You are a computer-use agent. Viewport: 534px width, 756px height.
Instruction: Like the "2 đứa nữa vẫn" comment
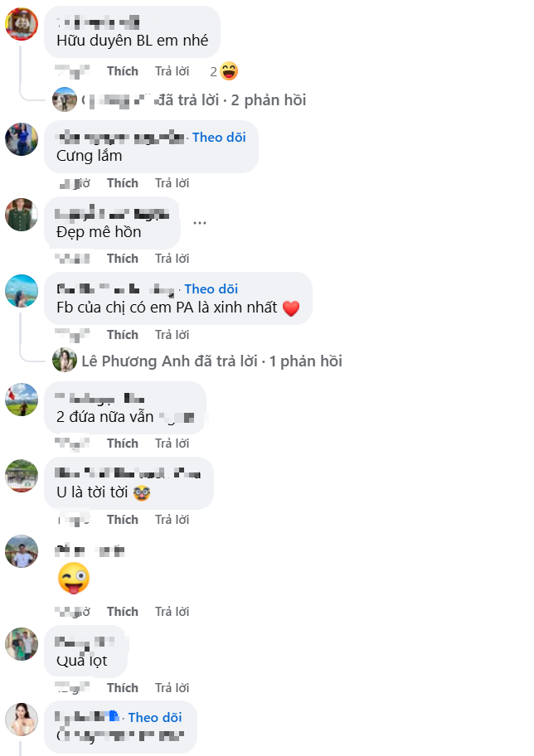123,443
